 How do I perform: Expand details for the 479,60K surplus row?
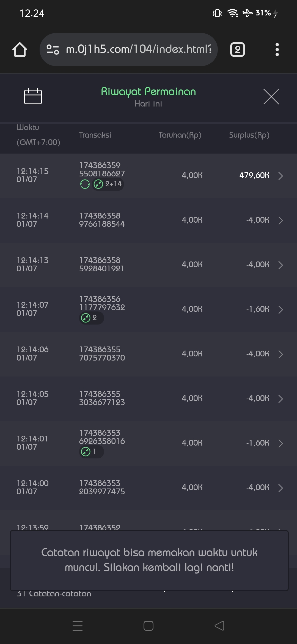point(280,176)
